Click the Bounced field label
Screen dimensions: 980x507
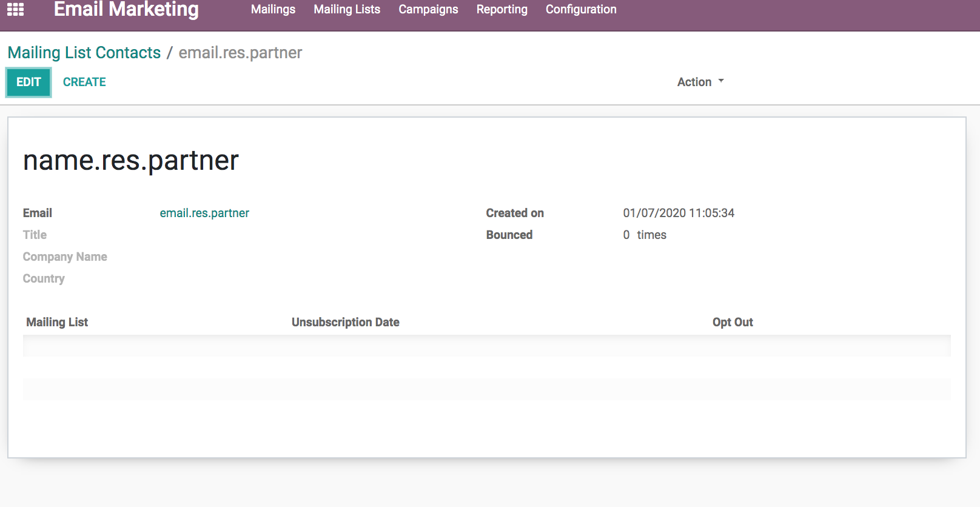tap(509, 235)
